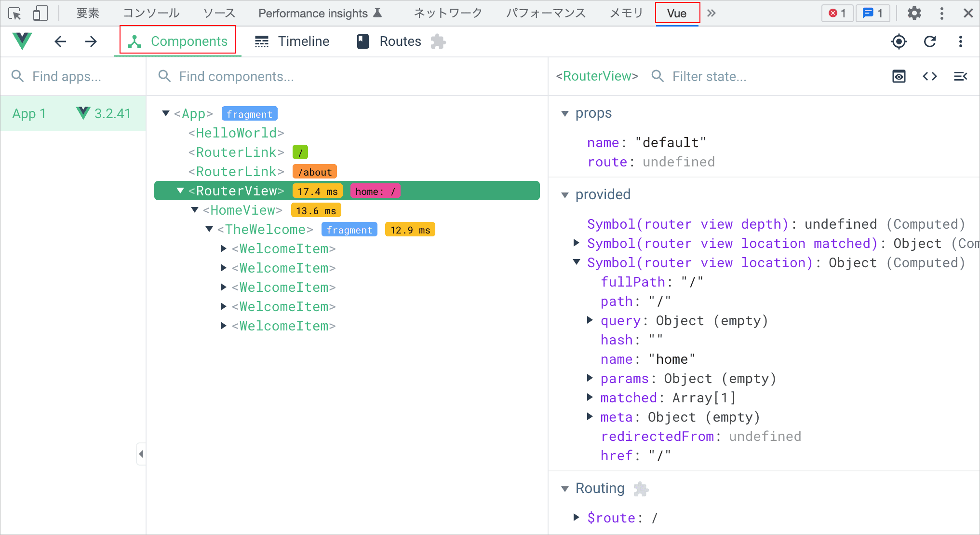This screenshot has width=980, height=535.
Task: Expand the first WelcomeItem node
Action: [223, 248]
